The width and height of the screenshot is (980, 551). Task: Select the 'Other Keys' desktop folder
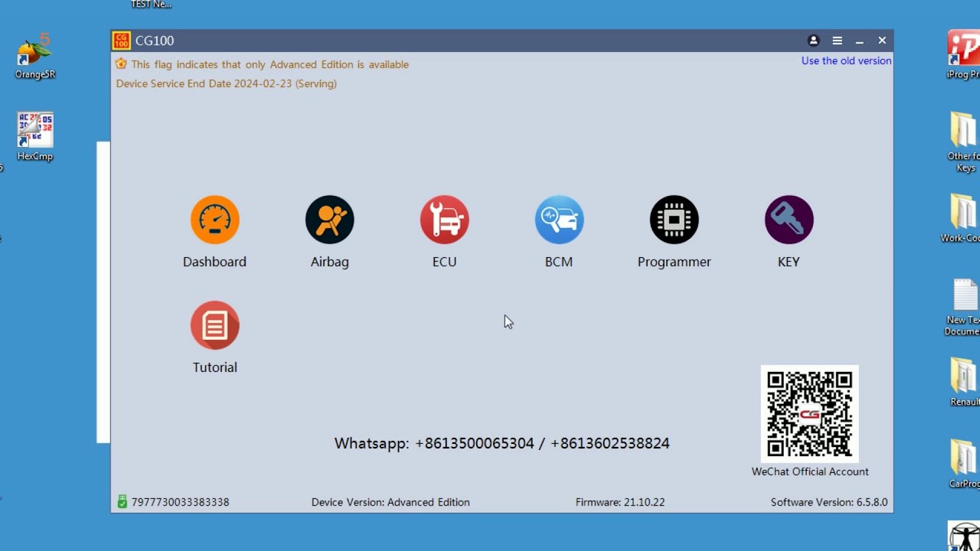click(965, 142)
